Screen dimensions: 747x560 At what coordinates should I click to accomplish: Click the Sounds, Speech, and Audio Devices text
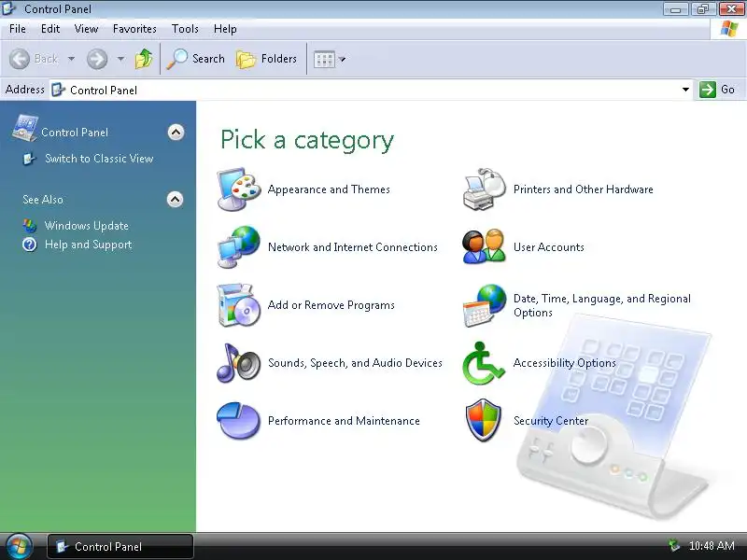355,363
